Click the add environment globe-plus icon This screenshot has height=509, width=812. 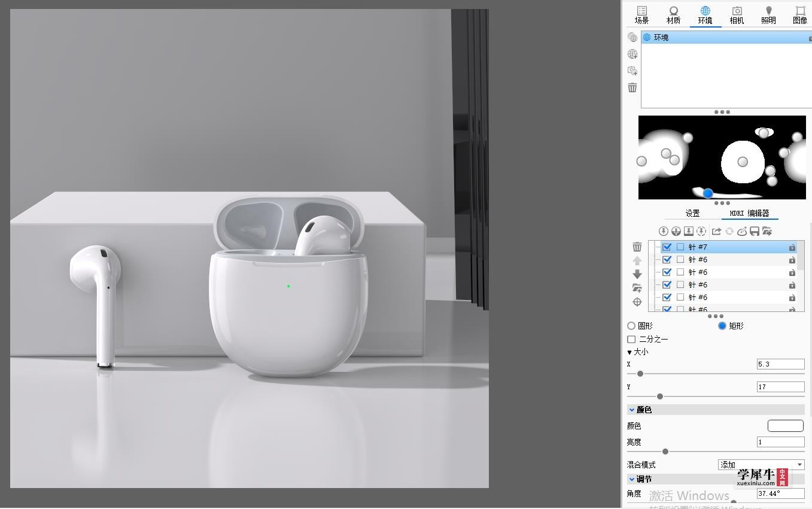tap(632, 54)
